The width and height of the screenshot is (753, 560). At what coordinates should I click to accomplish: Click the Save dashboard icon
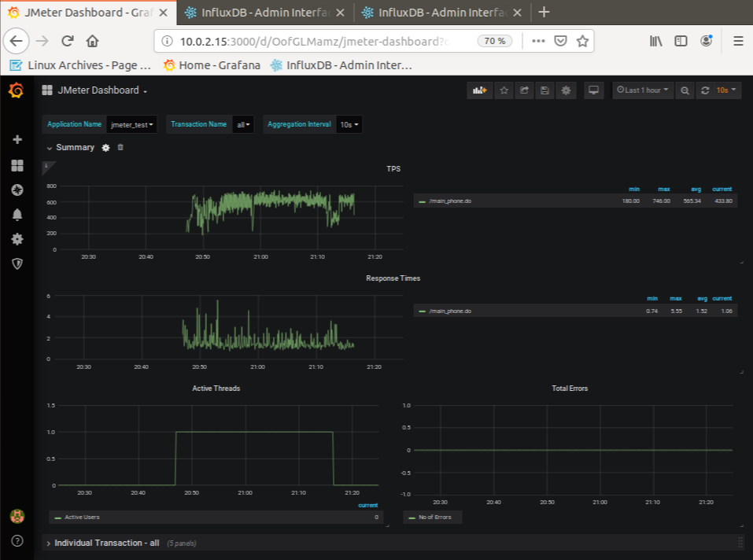pyautogui.click(x=544, y=90)
